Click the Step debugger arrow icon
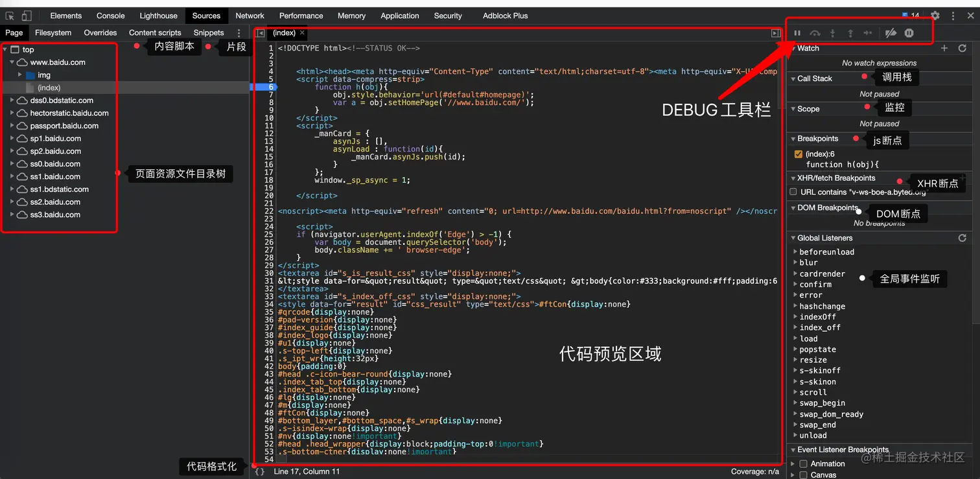 [868, 33]
